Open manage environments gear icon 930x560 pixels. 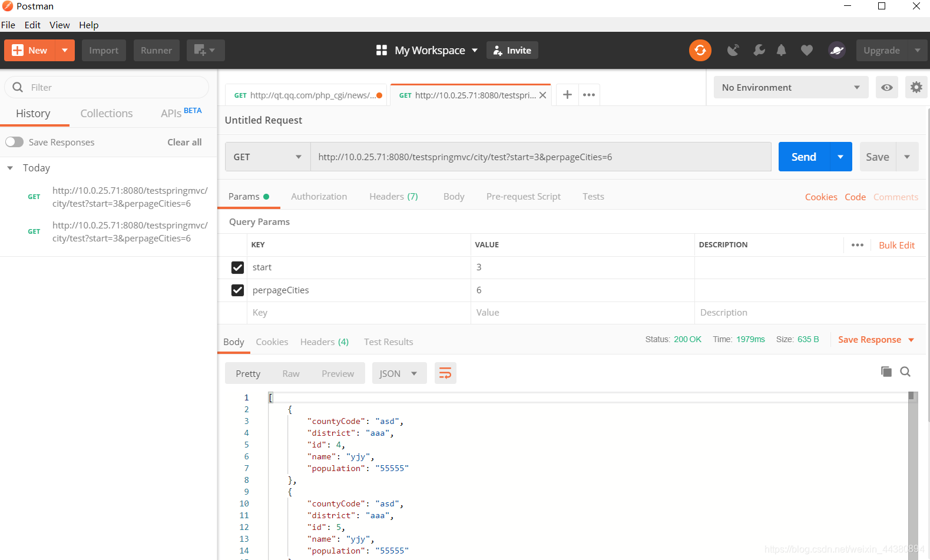point(916,87)
